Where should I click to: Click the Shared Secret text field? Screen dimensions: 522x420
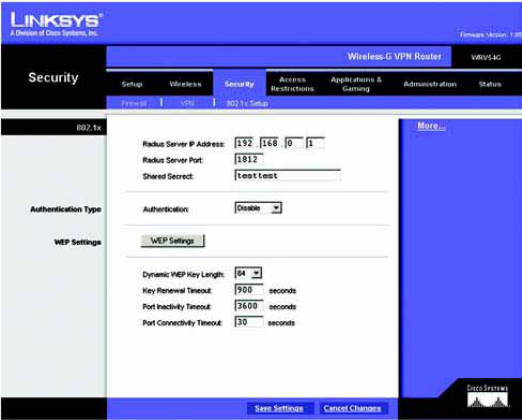point(288,175)
